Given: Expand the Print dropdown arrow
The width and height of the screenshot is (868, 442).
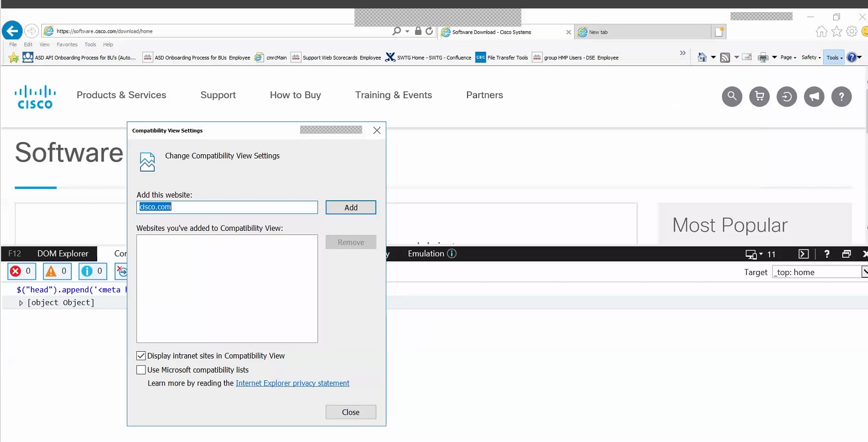Looking at the screenshot, I should pos(774,57).
